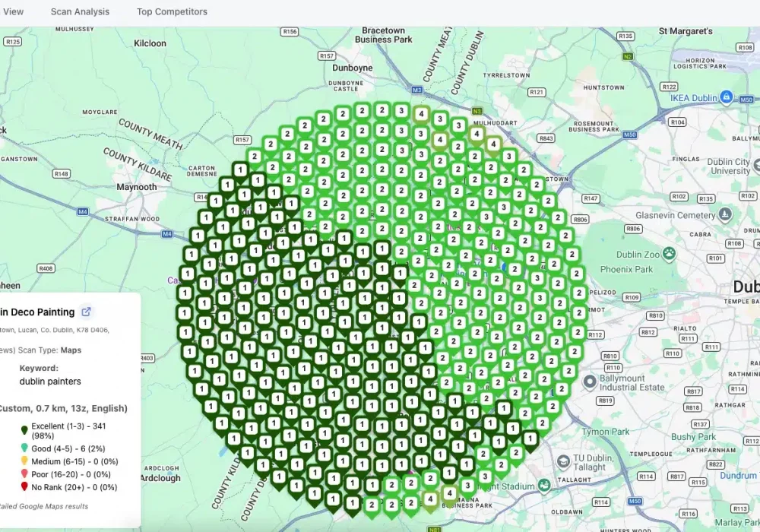Switch to the Scan Analysis tab
The height and width of the screenshot is (532, 760).
point(79,11)
